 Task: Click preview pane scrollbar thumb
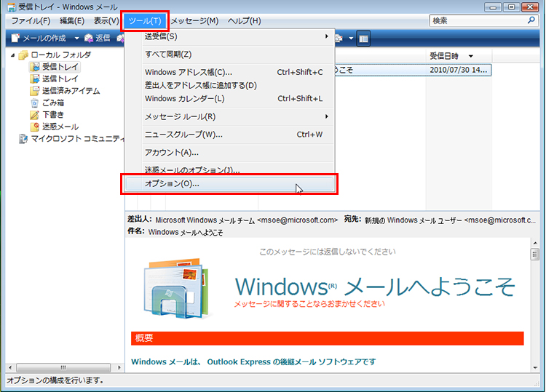(535, 255)
